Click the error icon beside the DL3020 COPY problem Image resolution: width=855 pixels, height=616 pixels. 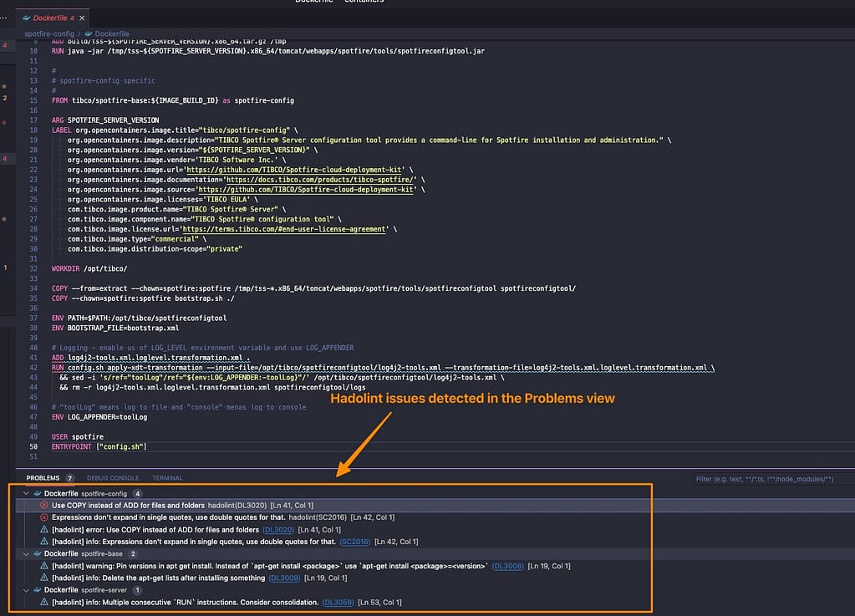tap(44, 505)
